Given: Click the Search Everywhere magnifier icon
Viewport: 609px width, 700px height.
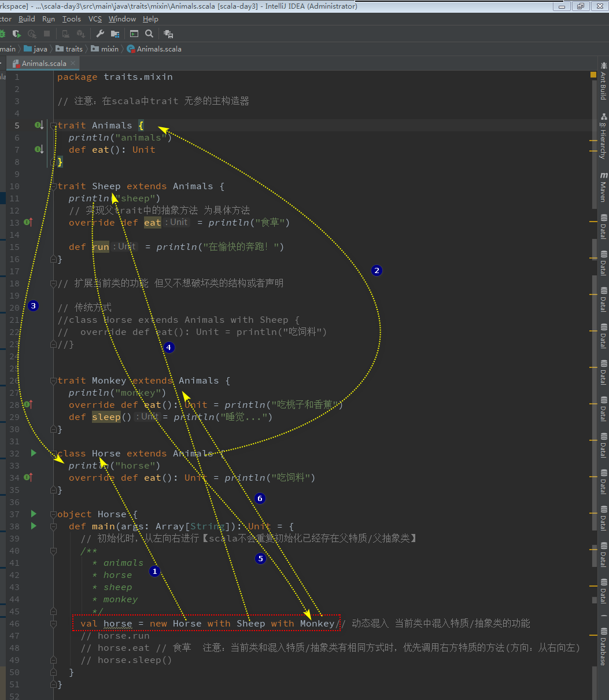Looking at the screenshot, I should coord(149,34).
